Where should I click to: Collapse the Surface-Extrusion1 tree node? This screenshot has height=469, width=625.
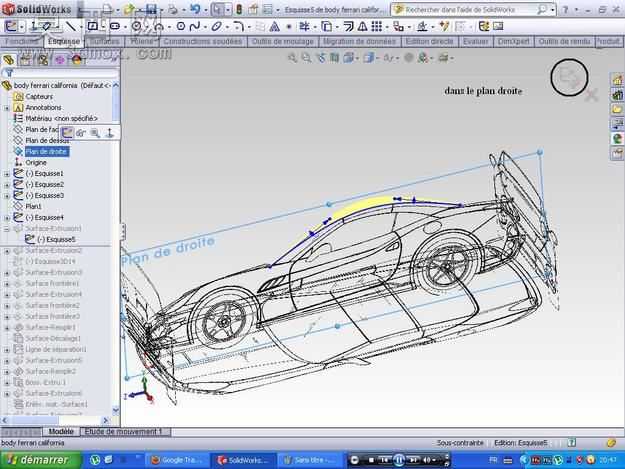pos(7,229)
